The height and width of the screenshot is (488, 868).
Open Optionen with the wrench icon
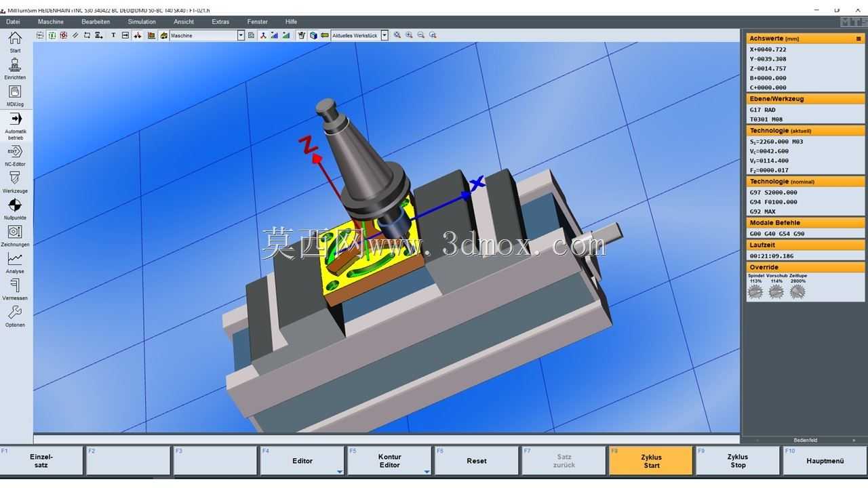(x=15, y=317)
